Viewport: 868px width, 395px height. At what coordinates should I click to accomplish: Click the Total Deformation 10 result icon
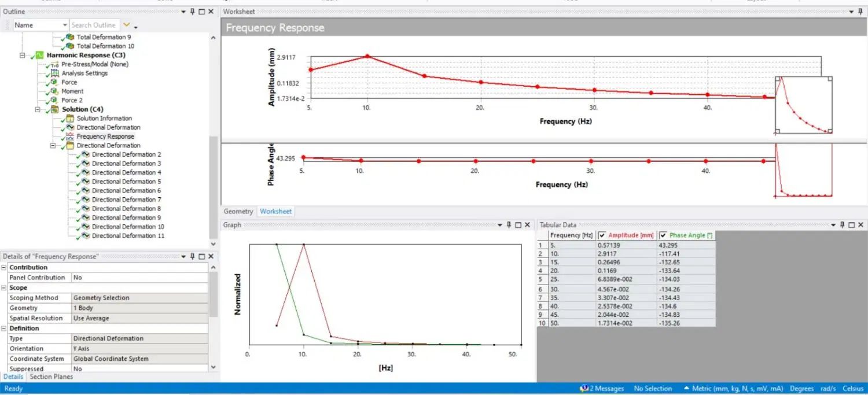coord(70,46)
